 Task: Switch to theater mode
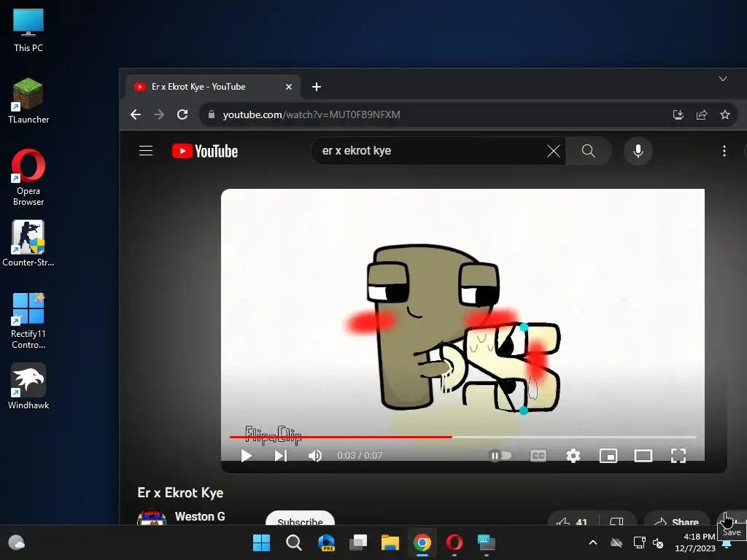pos(643,456)
